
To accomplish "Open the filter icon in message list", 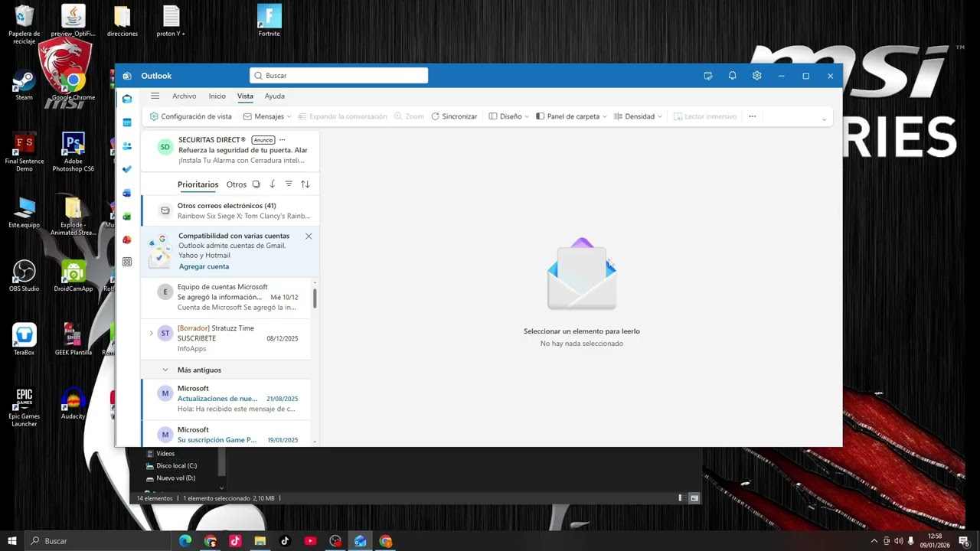I will pyautogui.click(x=289, y=184).
